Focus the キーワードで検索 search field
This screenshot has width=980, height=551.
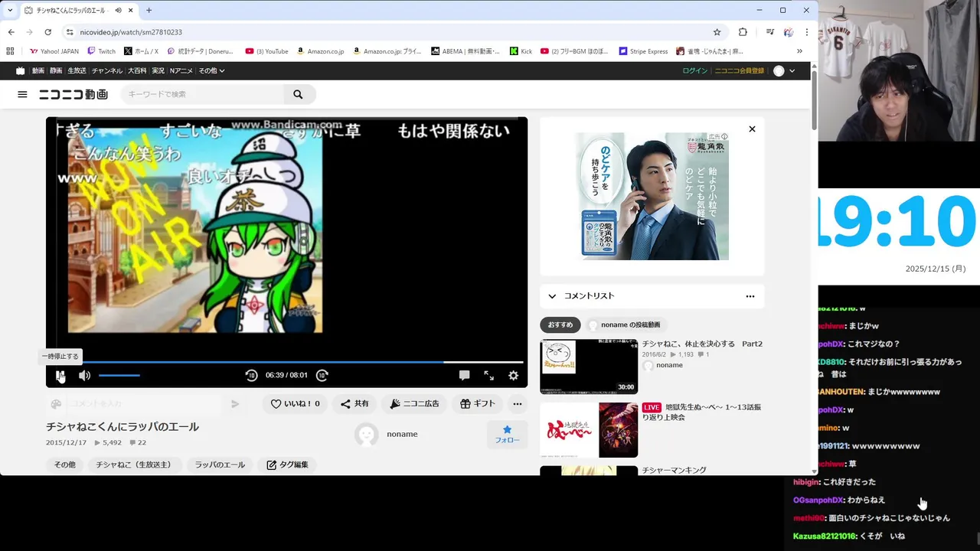pos(203,94)
